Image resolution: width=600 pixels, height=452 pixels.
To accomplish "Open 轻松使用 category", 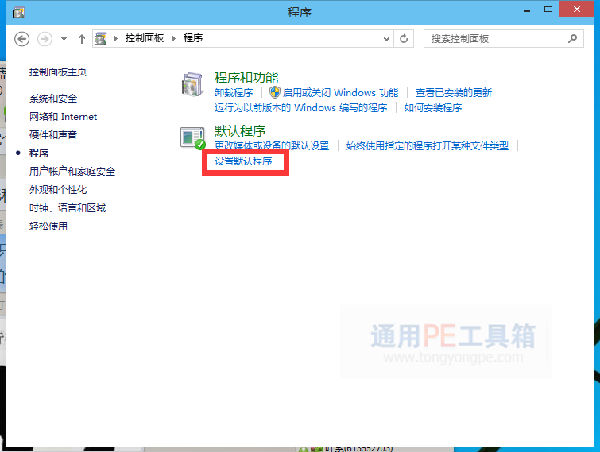I will pyautogui.click(x=48, y=226).
